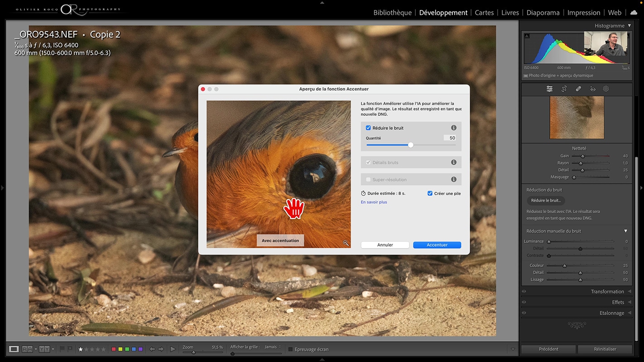Open the Cartes module
This screenshot has width=644, height=362.
484,13
